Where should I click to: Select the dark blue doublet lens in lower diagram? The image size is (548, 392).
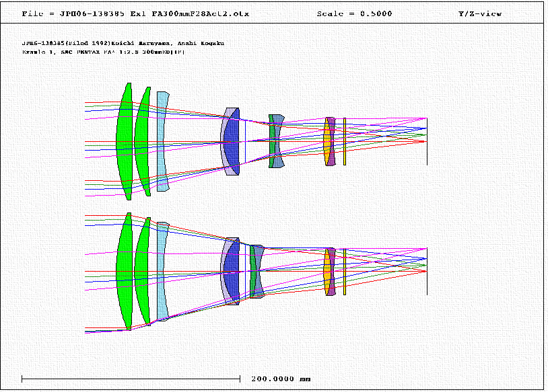click(230, 271)
